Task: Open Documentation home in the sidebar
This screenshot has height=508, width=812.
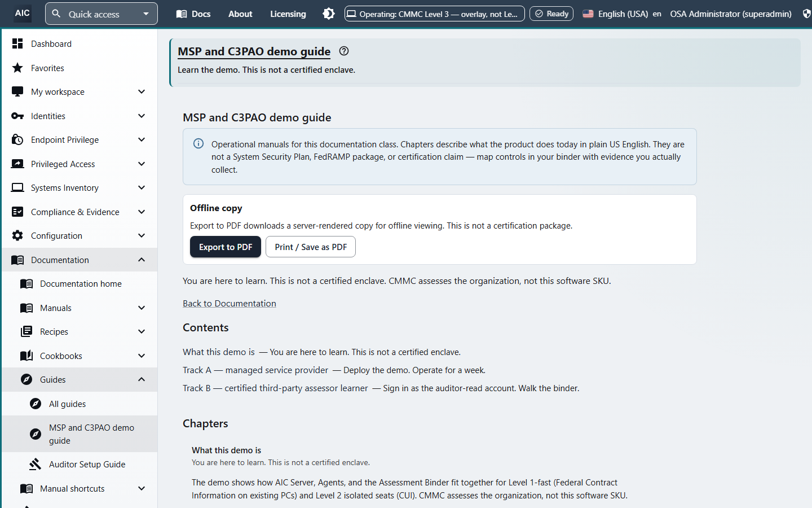Action: (80, 283)
